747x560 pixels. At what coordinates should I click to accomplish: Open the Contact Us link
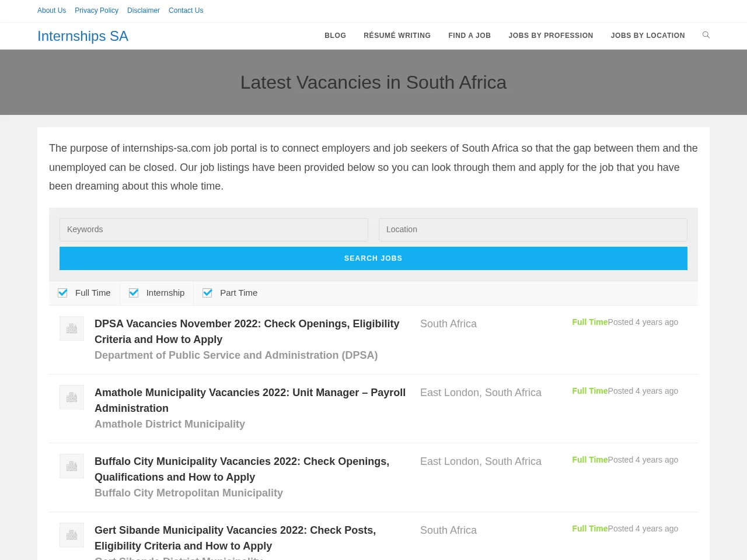(x=186, y=10)
